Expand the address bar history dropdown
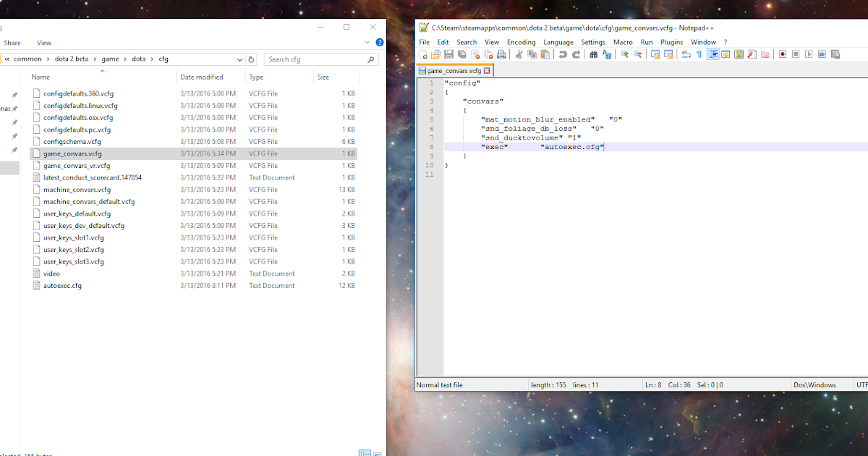 tap(239, 59)
